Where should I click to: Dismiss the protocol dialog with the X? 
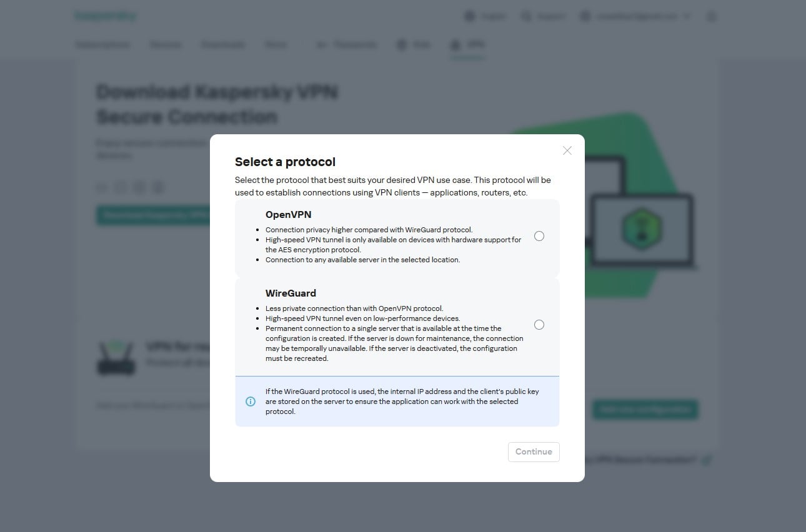[567, 150]
